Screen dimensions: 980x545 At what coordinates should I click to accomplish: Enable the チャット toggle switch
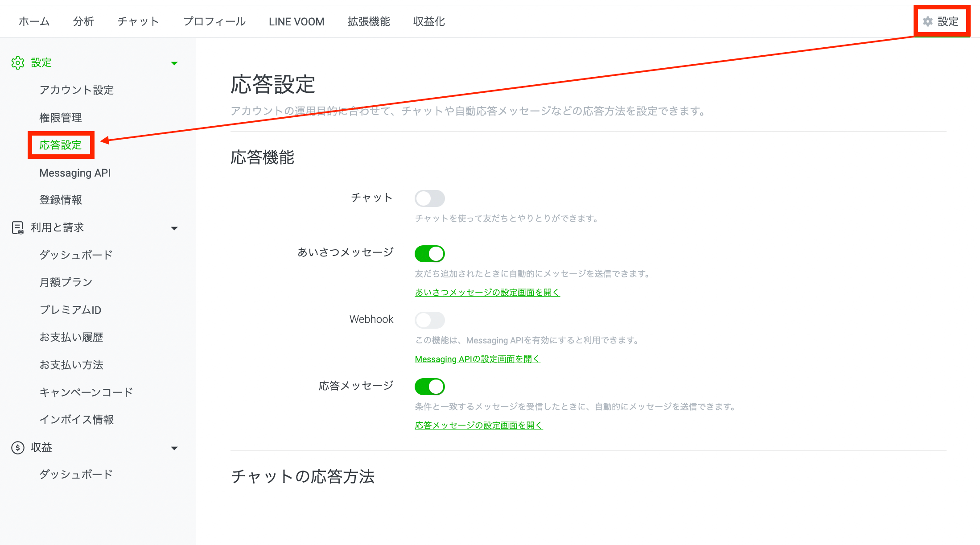click(429, 198)
